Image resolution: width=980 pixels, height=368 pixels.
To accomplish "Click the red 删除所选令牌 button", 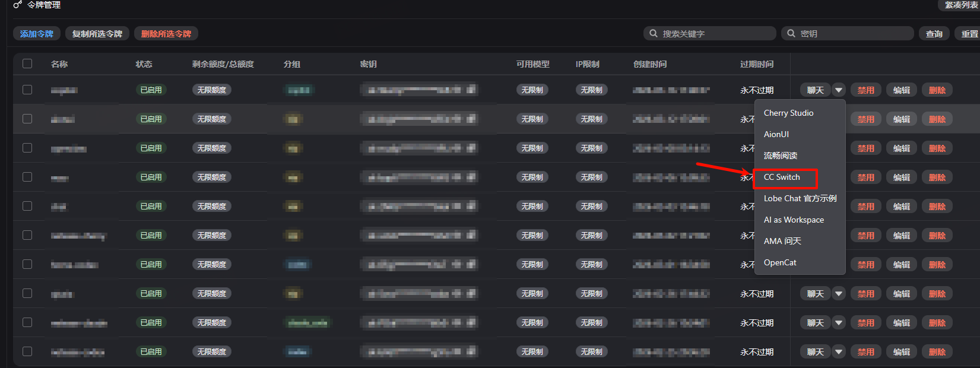I will [x=166, y=34].
